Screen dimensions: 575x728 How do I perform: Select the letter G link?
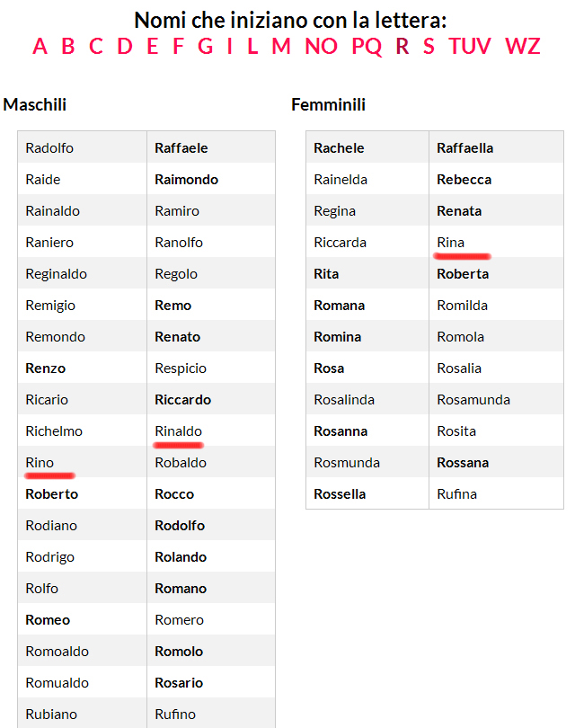(x=205, y=46)
